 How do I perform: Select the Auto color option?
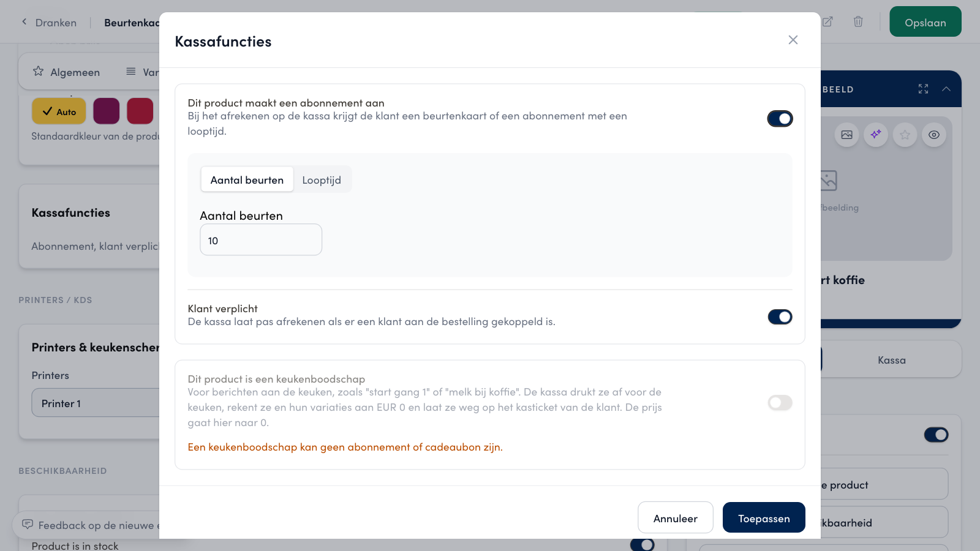point(59,111)
